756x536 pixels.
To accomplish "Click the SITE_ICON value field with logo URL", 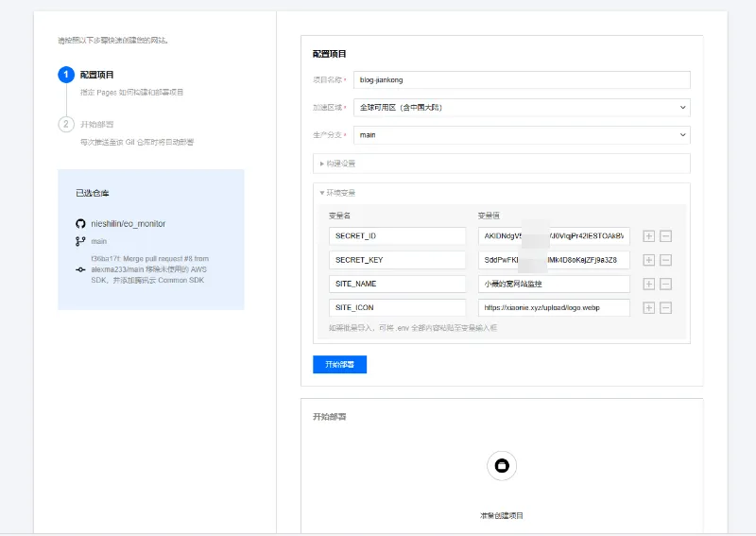I will pyautogui.click(x=554, y=307).
